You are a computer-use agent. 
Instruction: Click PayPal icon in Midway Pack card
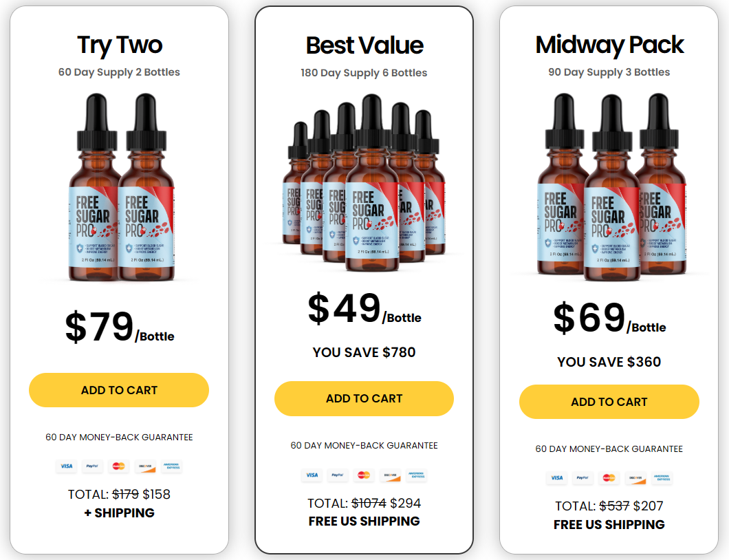(583, 477)
